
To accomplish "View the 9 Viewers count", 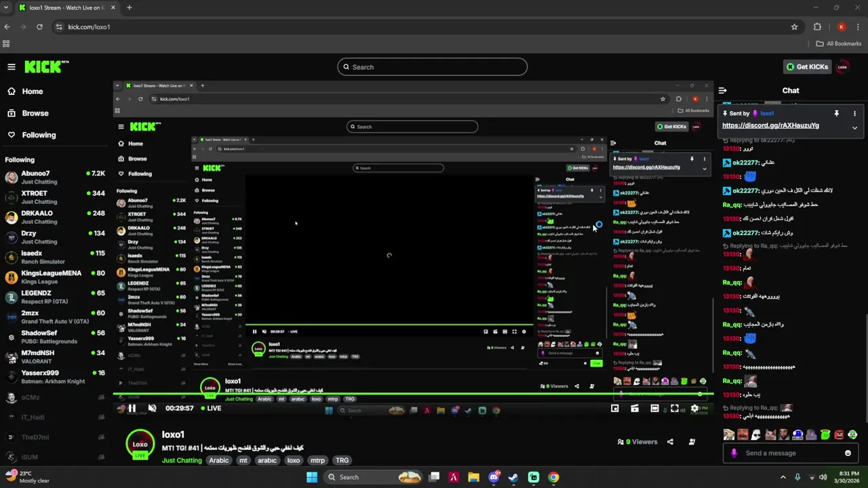I will [637, 442].
